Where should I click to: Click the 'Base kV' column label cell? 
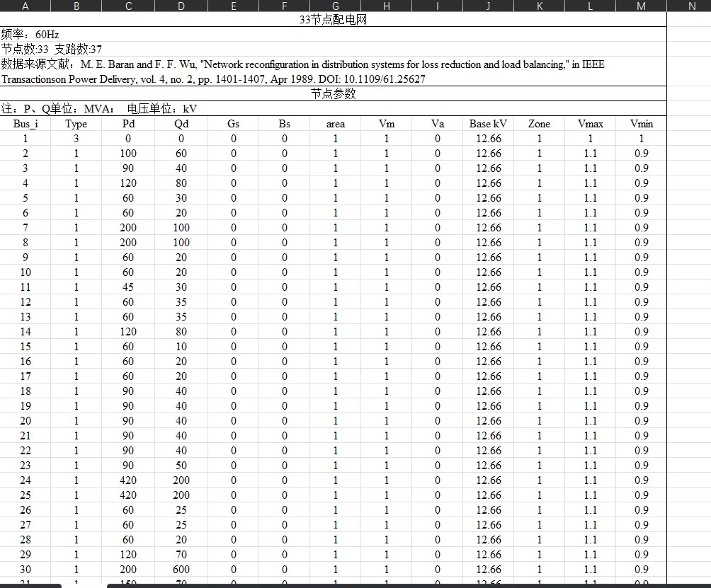[x=489, y=124]
